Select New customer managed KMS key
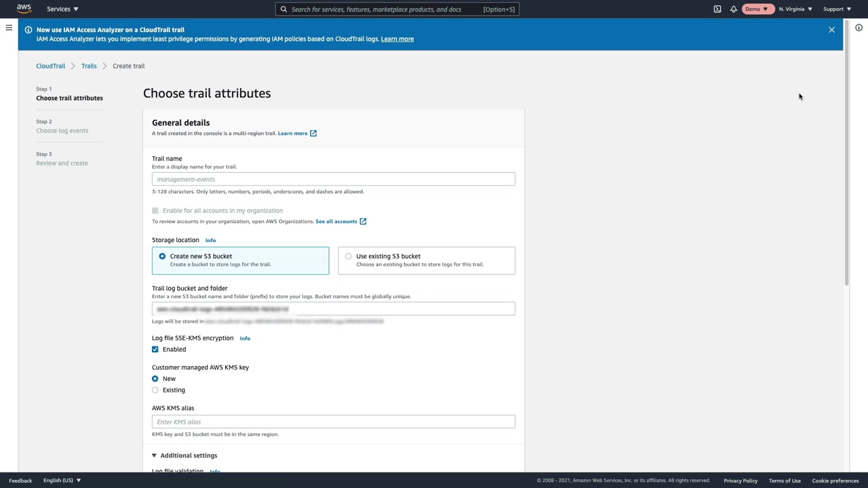 tap(155, 379)
